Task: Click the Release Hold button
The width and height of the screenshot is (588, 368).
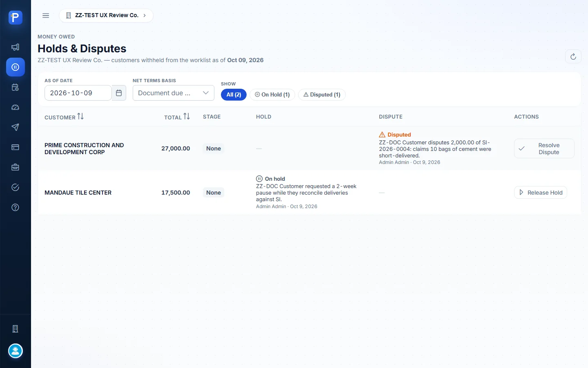Action: [x=540, y=193]
